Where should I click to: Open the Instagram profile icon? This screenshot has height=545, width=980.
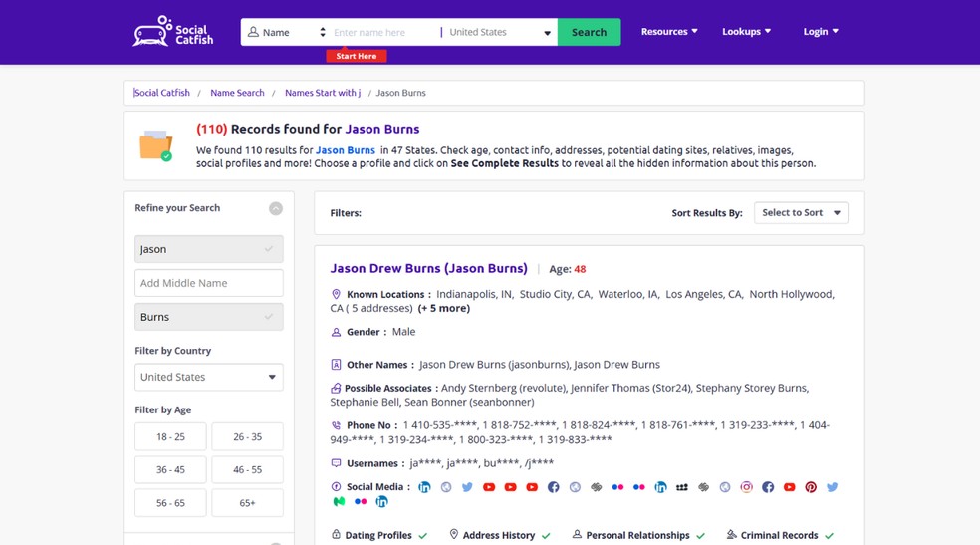[x=746, y=487]
